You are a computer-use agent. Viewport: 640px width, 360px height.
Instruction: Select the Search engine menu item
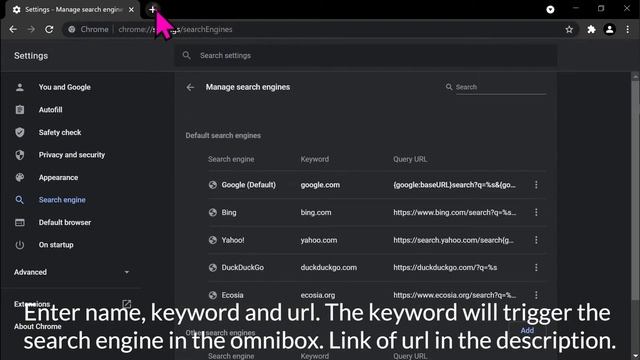(62, 200)
